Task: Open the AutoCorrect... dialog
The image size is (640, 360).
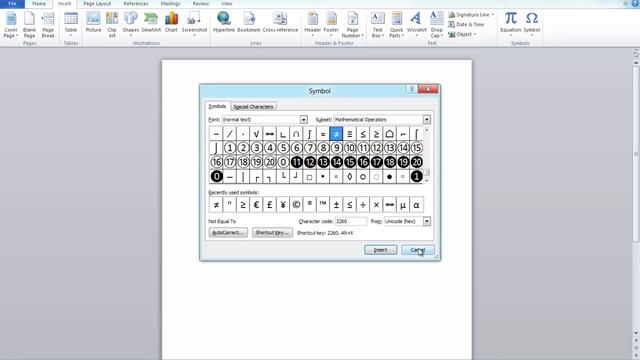Action: [228, 233]
